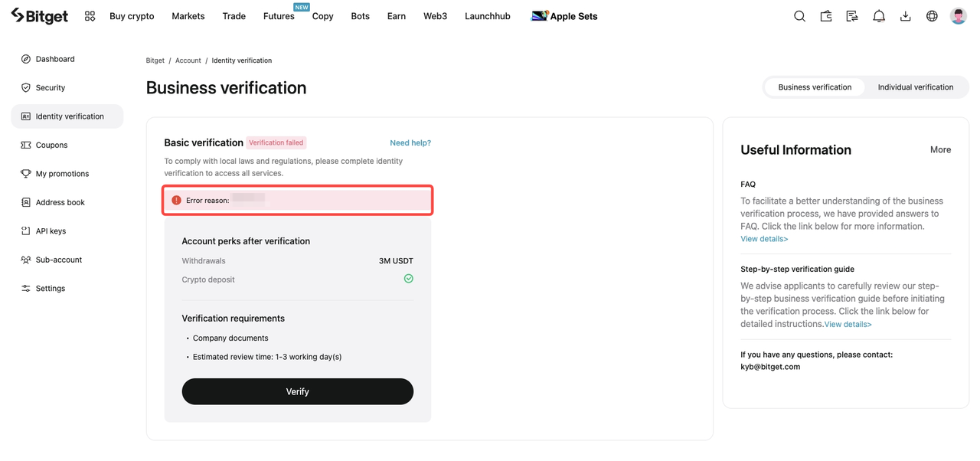Change language with the globe icon
The height and width of the screenshot is (461, 980).
coord(932,16)
